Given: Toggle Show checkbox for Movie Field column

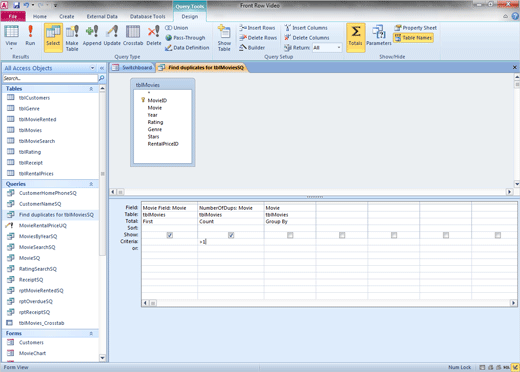Looking at the screenshot, I should 170,235.
